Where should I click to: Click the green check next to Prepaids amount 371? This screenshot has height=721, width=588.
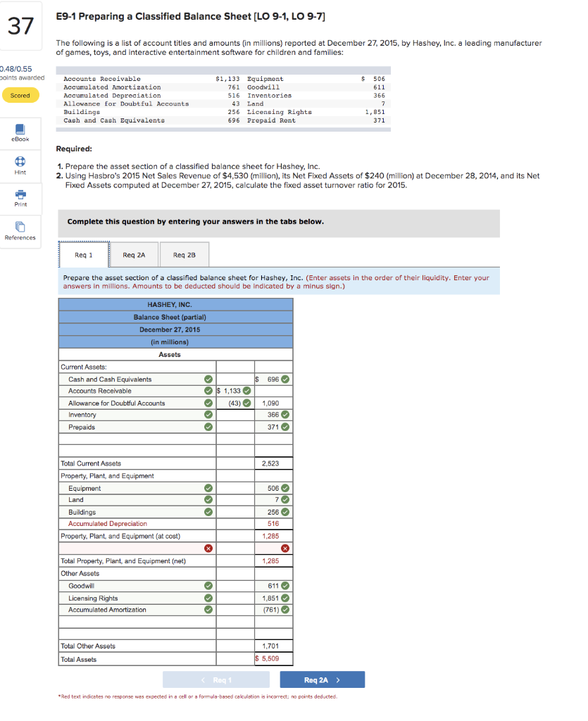(284, 426)
